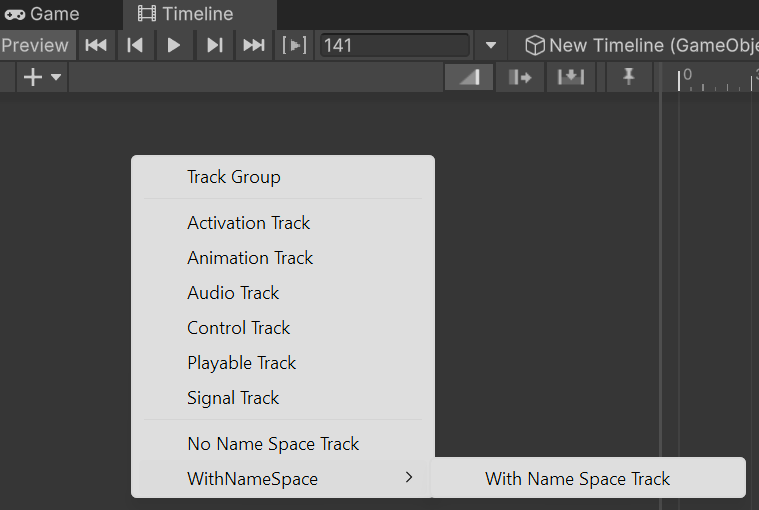The width and height of the screenshot is (759, 510).
Task: Select the Replace edit mode icon
Action: (x=571, y=77)
